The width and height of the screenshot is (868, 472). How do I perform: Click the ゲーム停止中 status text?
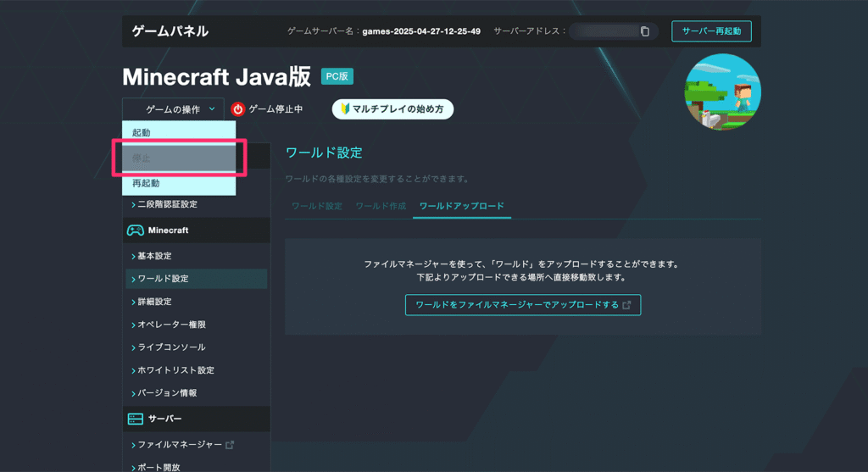click(275, 109)
